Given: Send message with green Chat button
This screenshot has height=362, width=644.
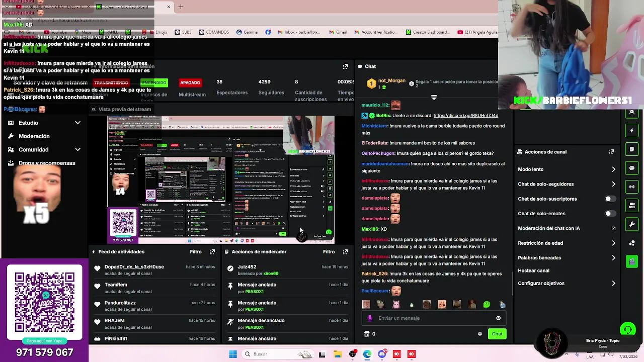Looking at the screenshot, I should click(497, 334).
